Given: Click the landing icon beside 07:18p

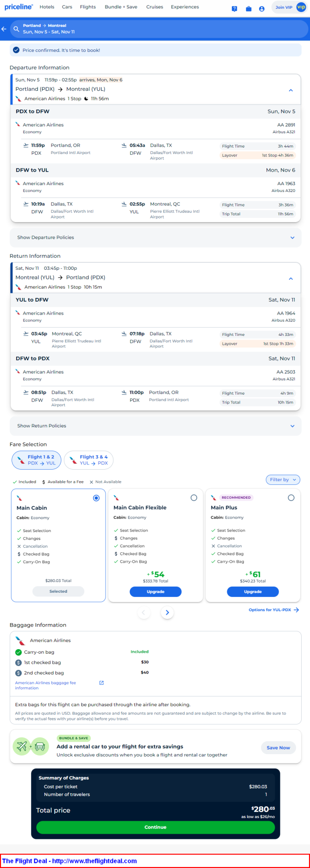Looking at the screenshot, I should pos(124,334).
